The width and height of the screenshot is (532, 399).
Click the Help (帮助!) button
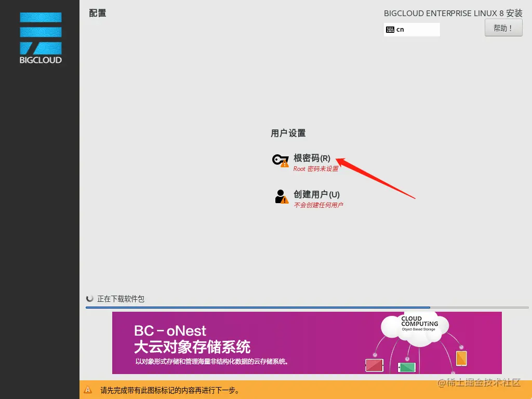coord(503,28)
